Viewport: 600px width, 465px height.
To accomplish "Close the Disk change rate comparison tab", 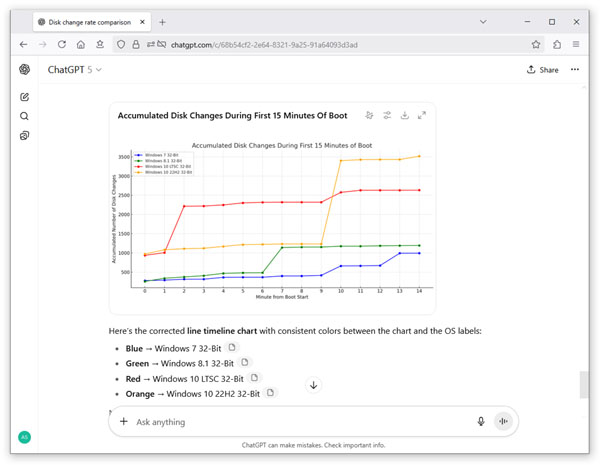I will coord(142,22).
